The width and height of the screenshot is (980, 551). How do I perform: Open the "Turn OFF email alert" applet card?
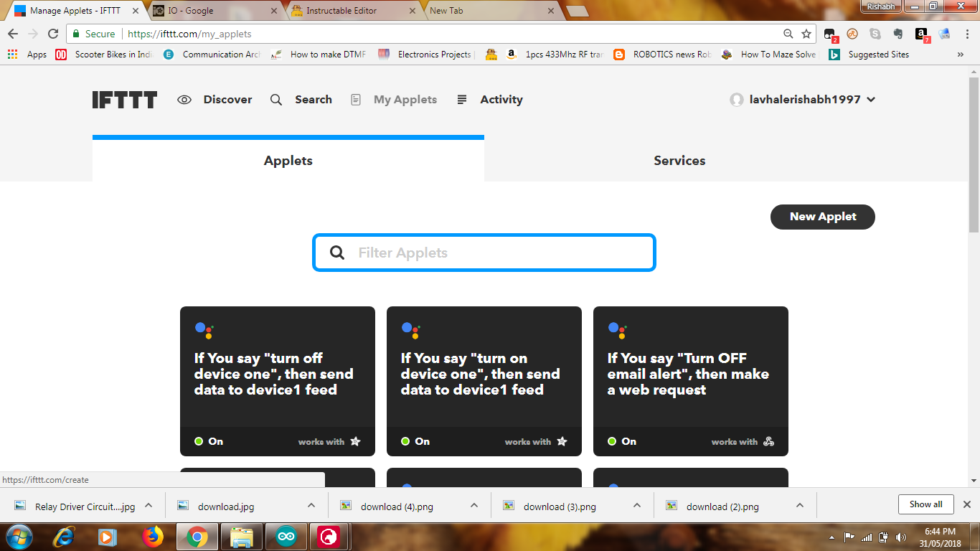[x=691, y=381]
